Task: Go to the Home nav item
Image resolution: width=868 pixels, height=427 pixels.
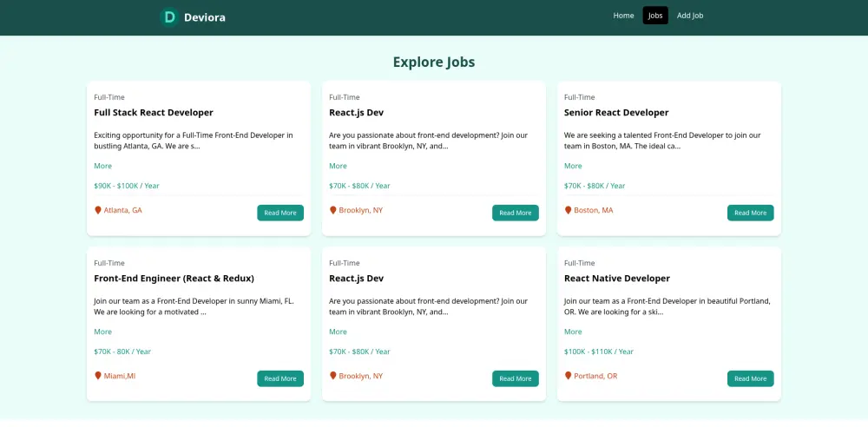Action: (x=623, y=16)
